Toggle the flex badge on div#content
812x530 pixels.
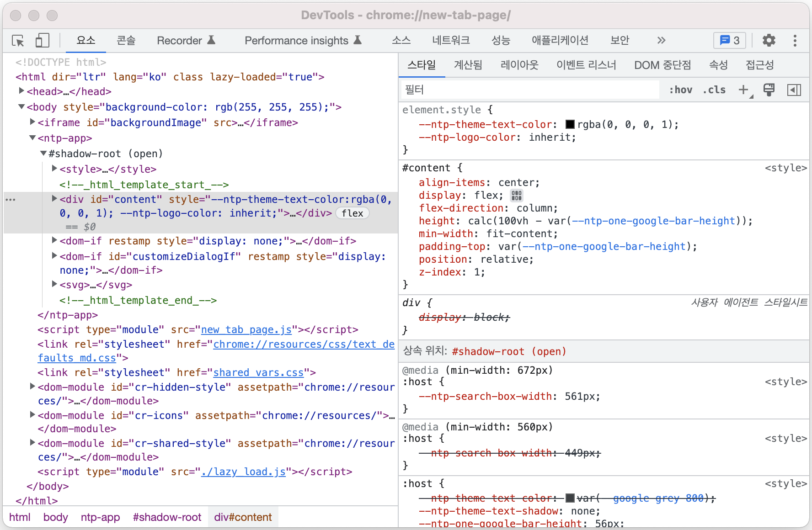pyautogui.click(x=353, y=213)
